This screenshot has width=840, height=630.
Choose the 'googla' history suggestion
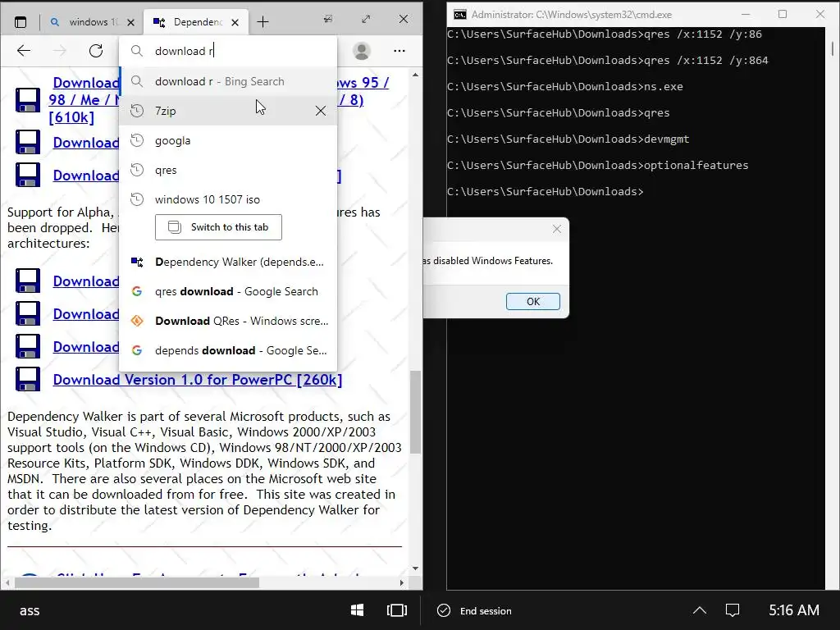(228, 140)
